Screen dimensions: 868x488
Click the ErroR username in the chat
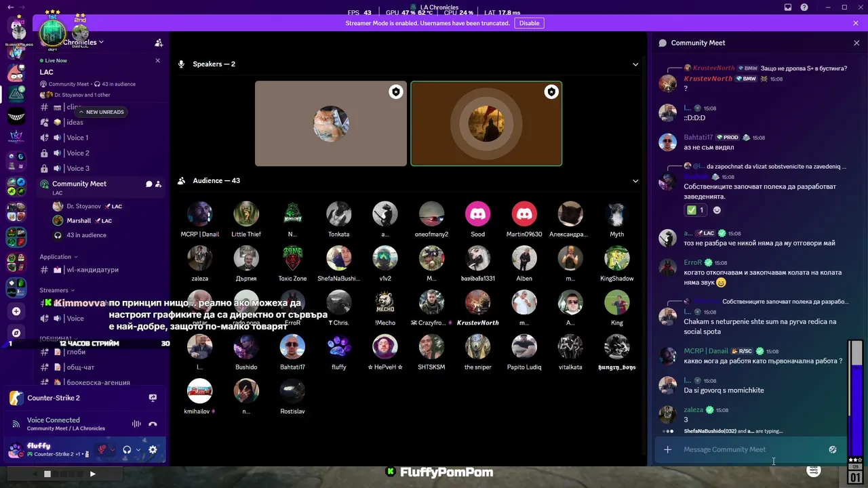pos(692,262)
